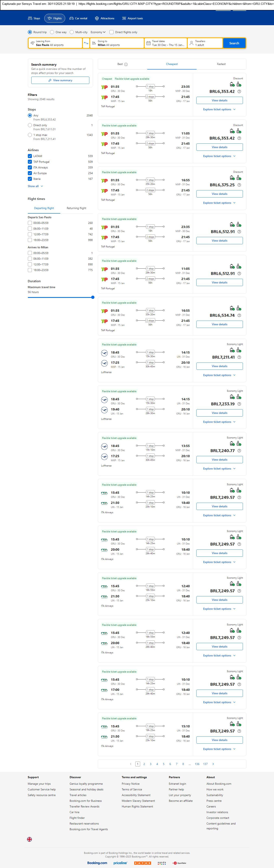Click View details for the BRL7,233.19 flight

219,413
